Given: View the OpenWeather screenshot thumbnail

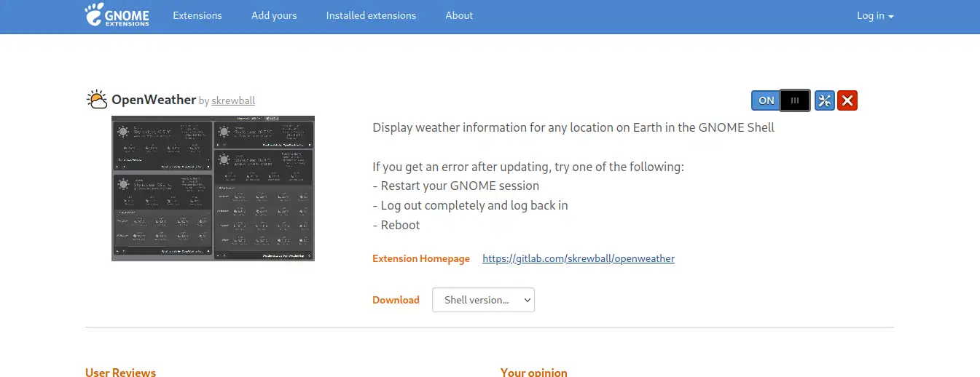Looking at the screenshot, I should [213, 188].
